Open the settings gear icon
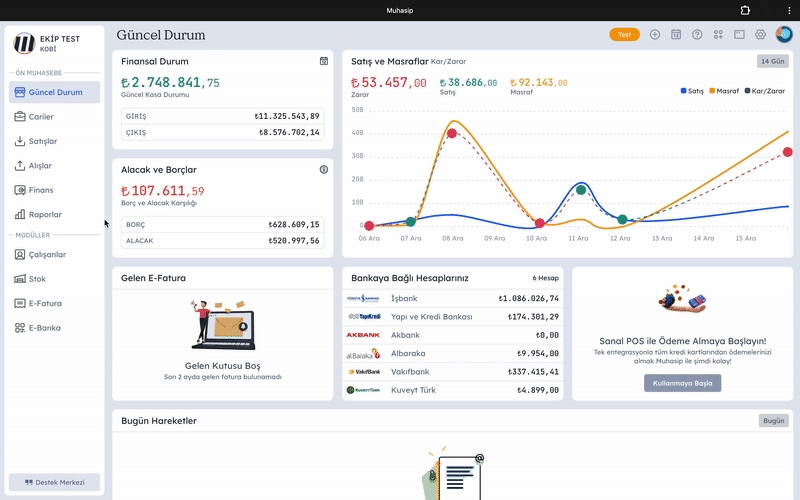 [760, 34]
